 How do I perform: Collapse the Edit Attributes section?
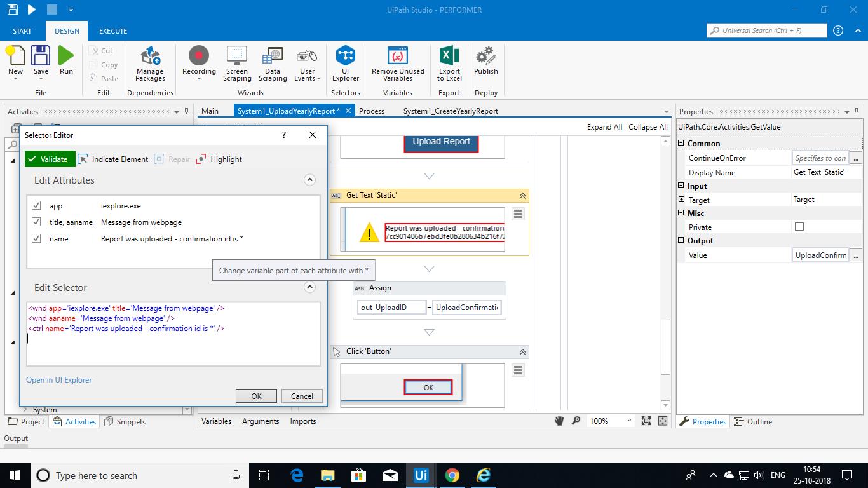coord(309,180)
